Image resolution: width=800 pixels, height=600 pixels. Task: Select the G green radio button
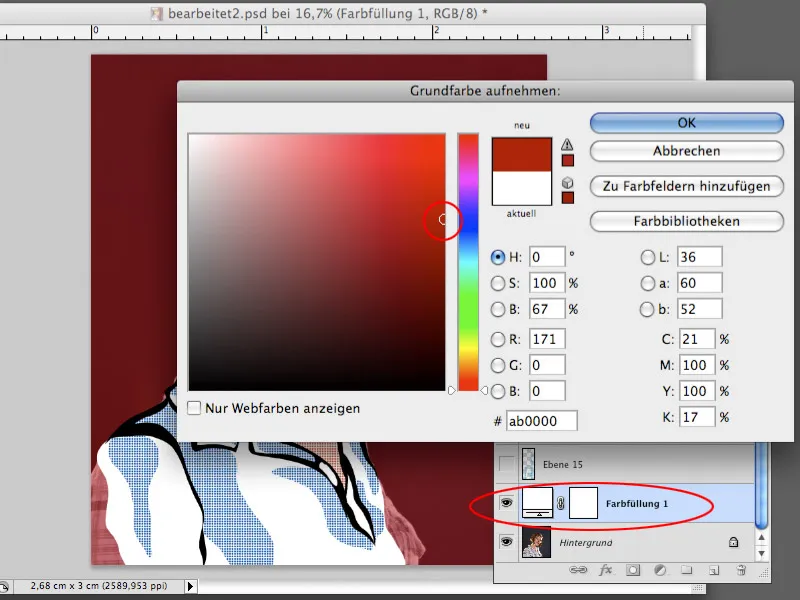(x=497, y=365)
